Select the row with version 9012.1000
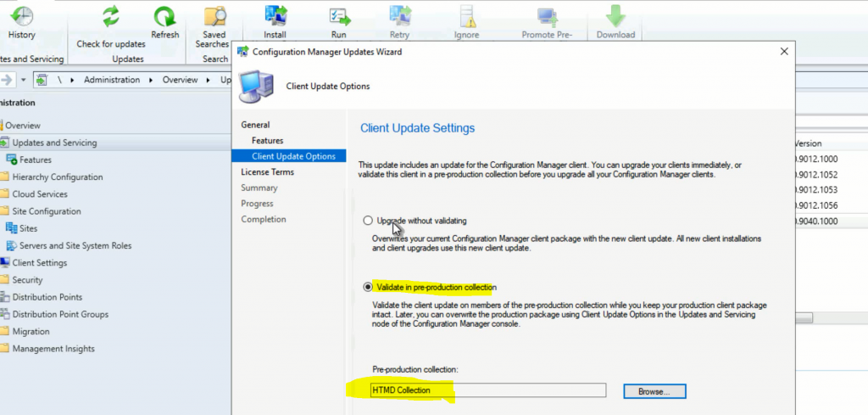868x415 pixels. coord(832,159)
